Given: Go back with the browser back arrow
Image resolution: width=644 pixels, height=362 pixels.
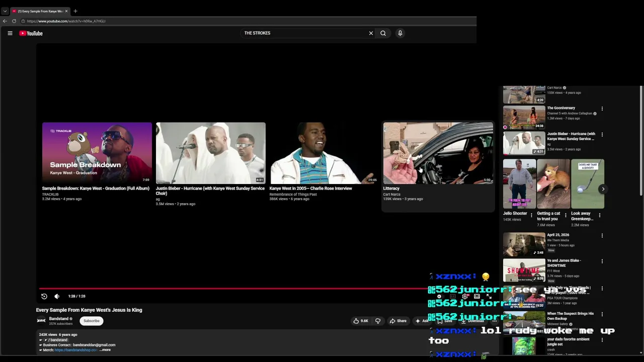Looking at the screenshot, I should pos(5,21).
